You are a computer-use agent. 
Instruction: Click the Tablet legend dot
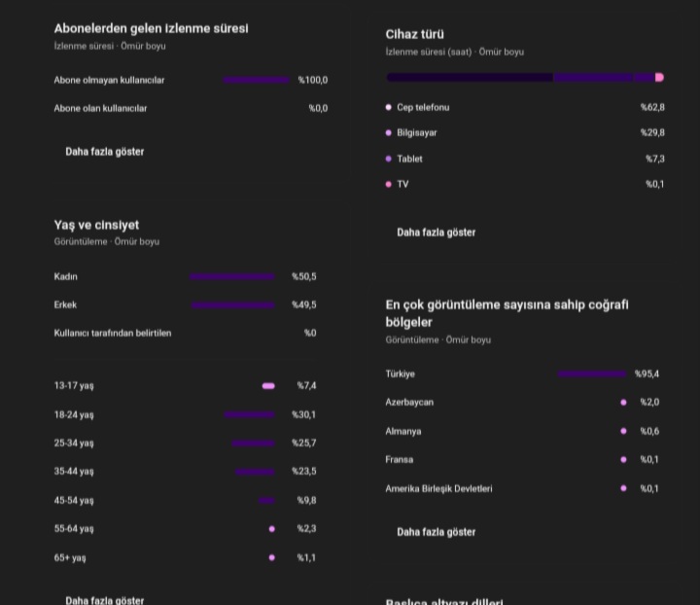coord(388,159)
